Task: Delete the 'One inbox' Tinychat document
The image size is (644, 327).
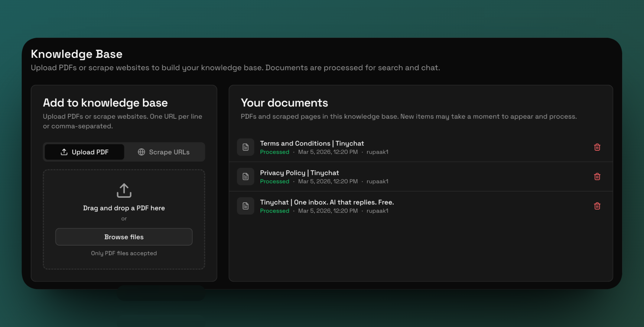Action: [x=597, y=206]
